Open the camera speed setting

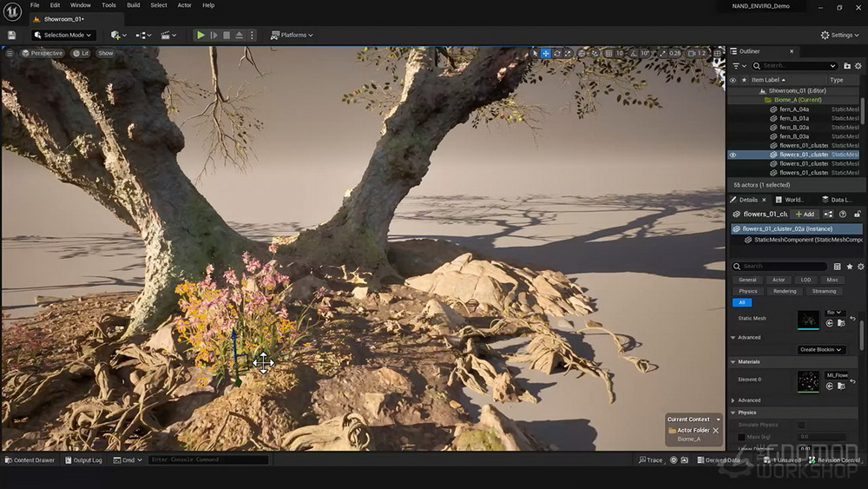pos(697,53)
